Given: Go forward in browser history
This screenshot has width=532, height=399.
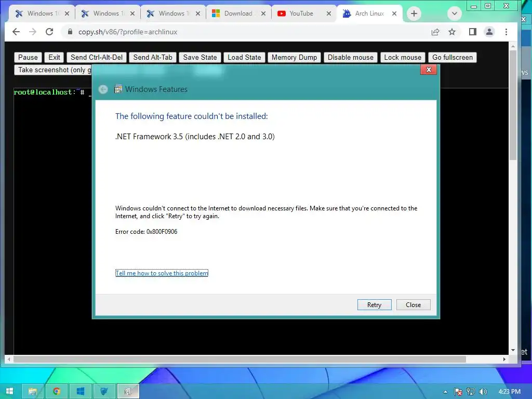Looking at the screenshot, I should (x=33, y=32).
